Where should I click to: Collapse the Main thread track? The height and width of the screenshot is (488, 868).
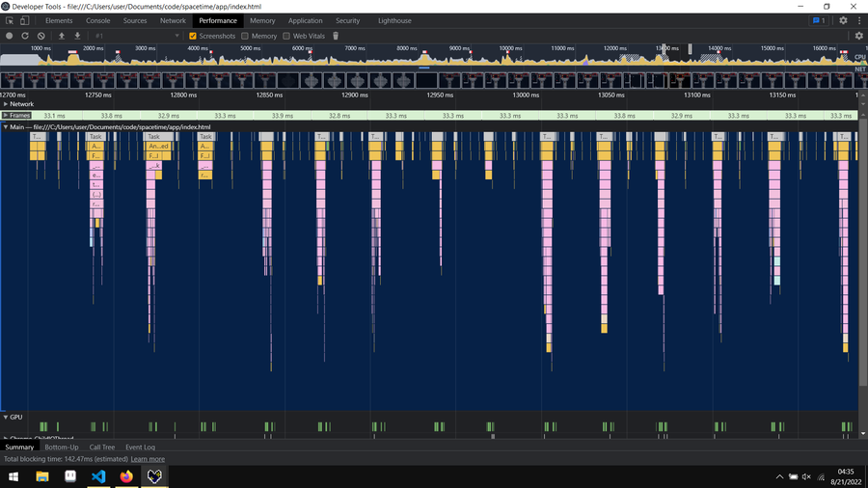(6, 126)
